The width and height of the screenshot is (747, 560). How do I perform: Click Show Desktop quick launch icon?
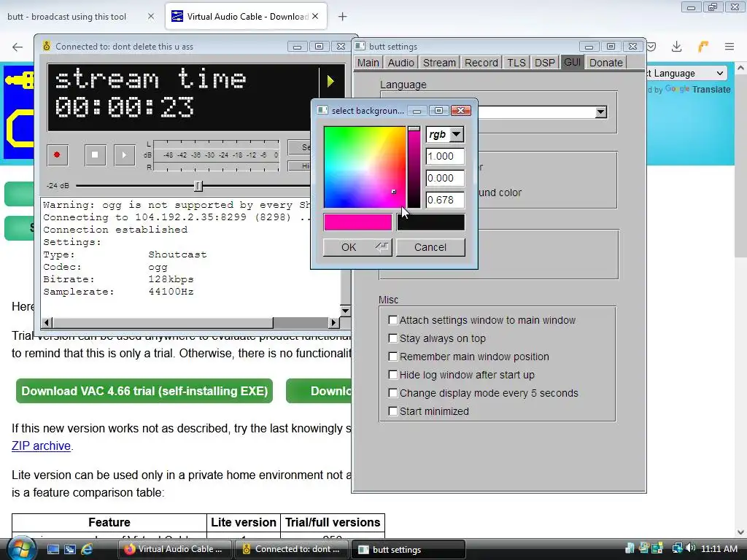point(53,549)
